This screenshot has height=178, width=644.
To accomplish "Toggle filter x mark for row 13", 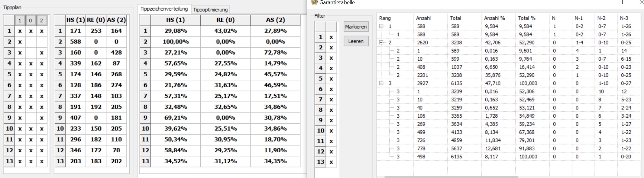I will pos(331,162).
